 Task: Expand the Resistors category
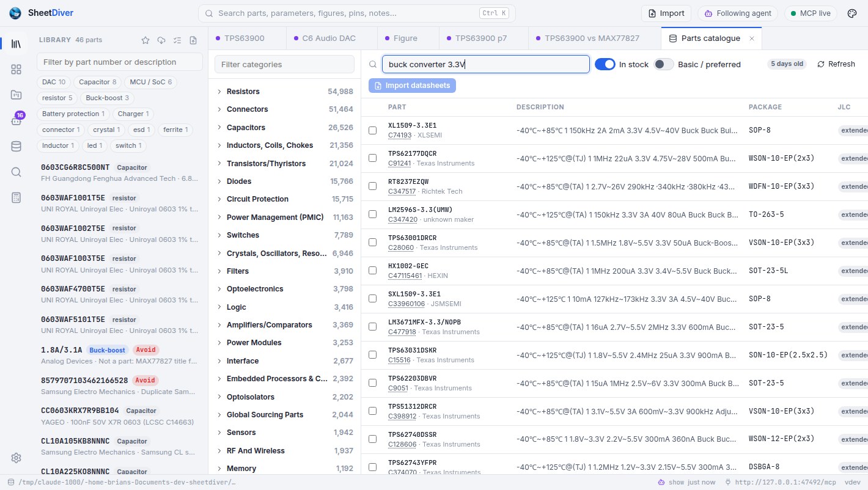pos(219,92)
